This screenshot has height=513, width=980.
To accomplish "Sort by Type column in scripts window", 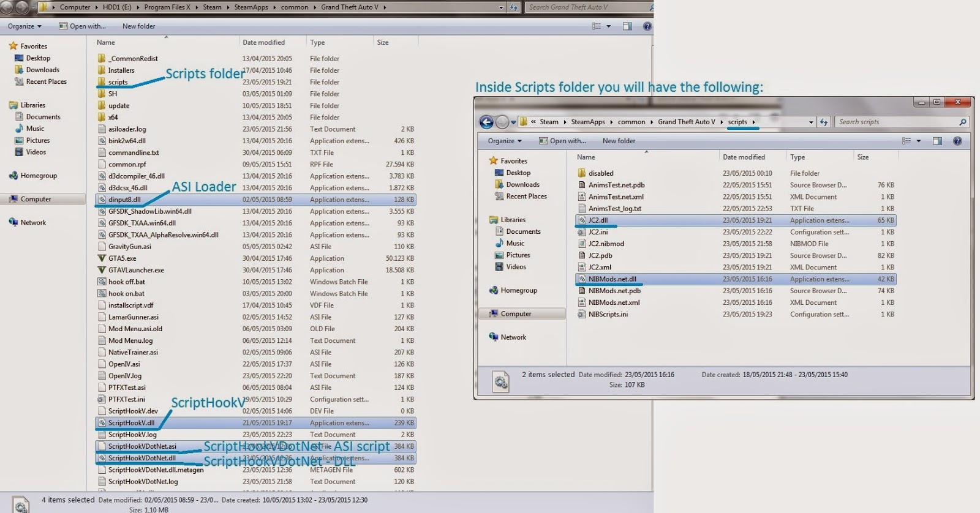I will pyautogui.click(x=797, y=157).
